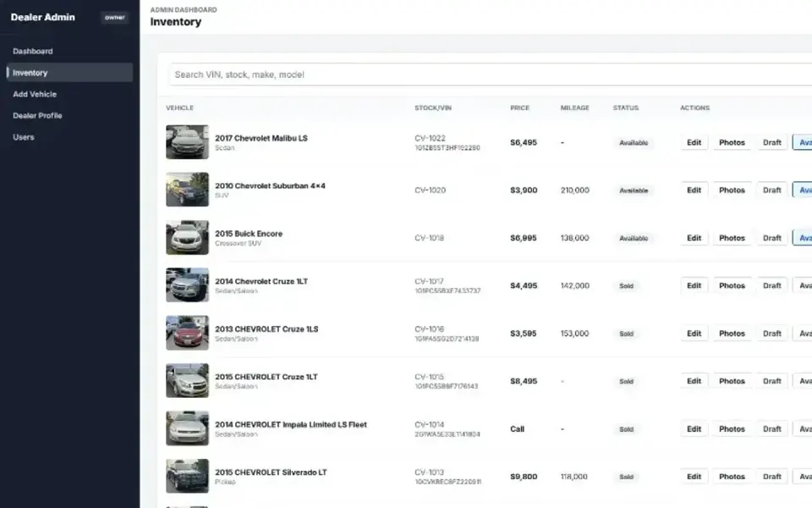
Task: Set 2015 Buick Encore to Draft
Action: click(771, 238)
